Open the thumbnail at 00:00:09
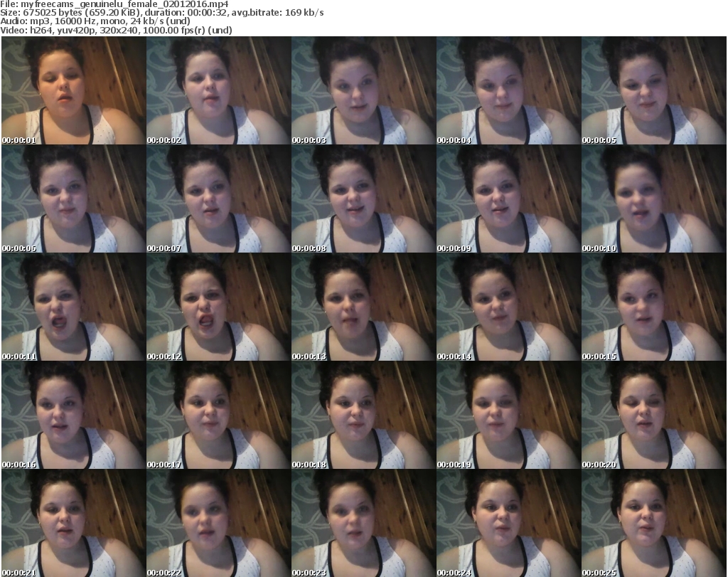The image size is (728, 577). tap(509, 198)
